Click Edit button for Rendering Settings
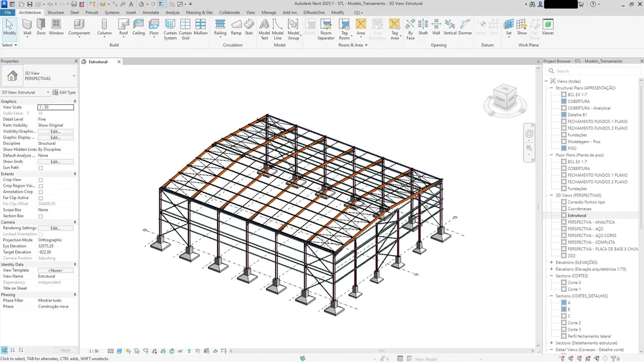Viewport: 644px width, 362px height. tap(55, 228)
